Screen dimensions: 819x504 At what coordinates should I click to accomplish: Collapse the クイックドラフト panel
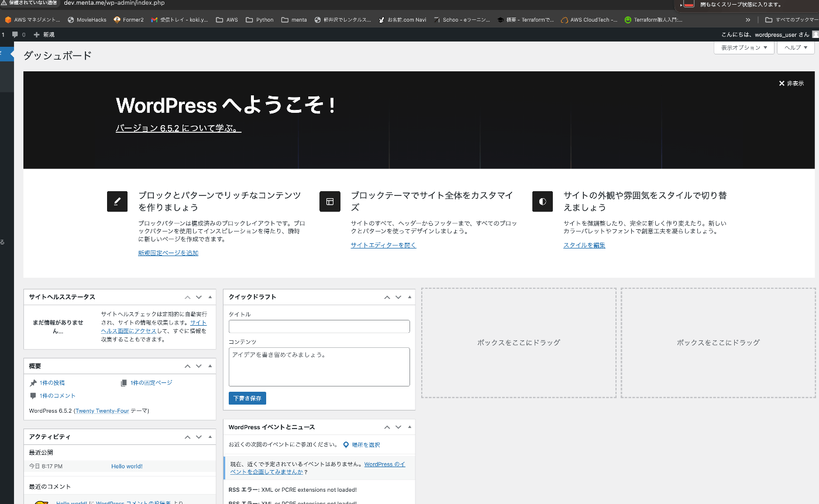click(x=409, y=297)
